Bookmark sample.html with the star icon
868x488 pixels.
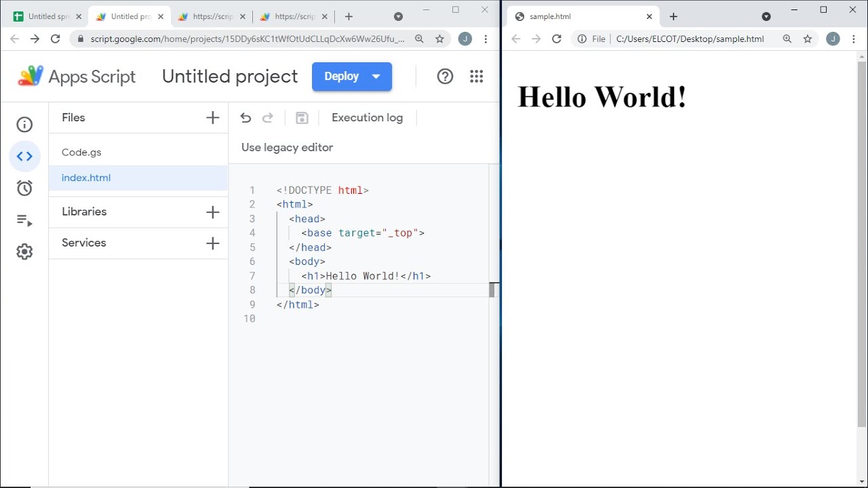(x=808, y=39)
